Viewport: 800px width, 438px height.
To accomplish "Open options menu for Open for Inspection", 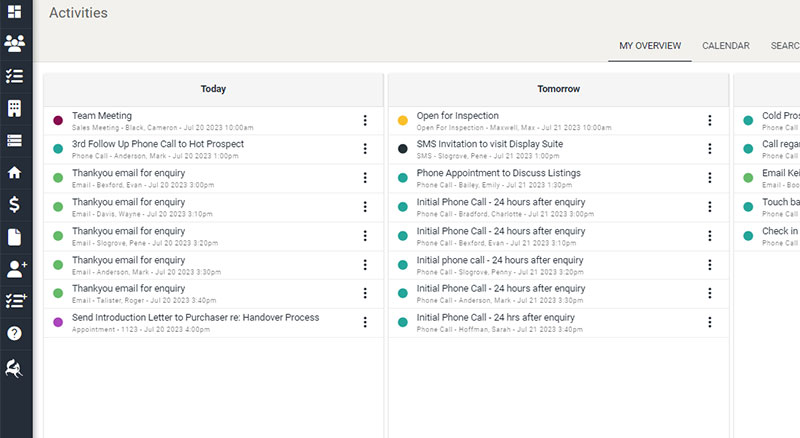I will point(710,120).
